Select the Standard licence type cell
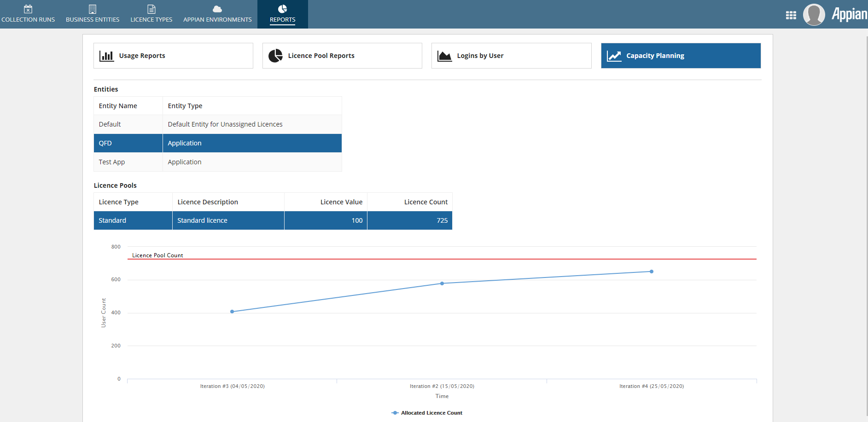Image resolution: width=868 pixels, height=422 pixels. tap(133, 220)
